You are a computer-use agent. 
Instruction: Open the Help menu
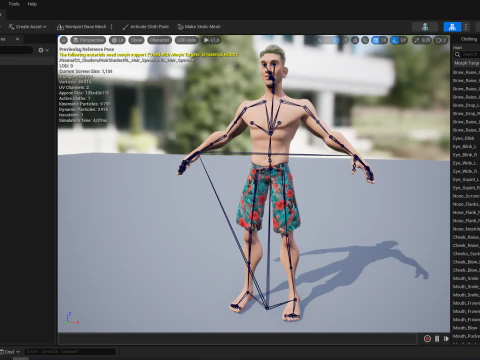(32, 4)
